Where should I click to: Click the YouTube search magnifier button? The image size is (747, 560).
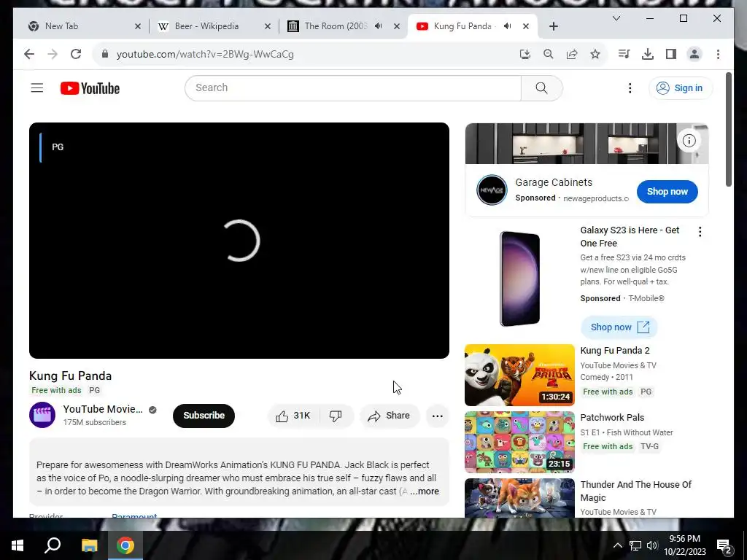tap(542, 87)
